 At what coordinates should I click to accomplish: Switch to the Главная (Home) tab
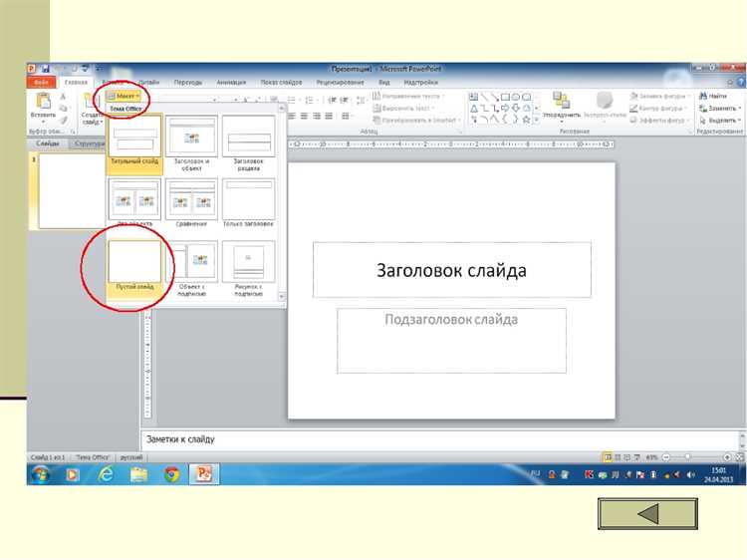(x=77, y=83)
